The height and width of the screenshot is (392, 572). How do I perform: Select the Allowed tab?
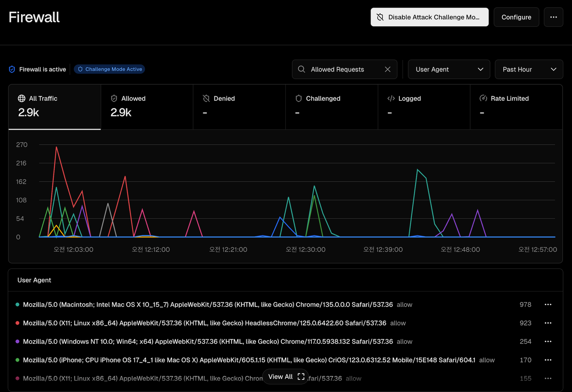[147, 107]
